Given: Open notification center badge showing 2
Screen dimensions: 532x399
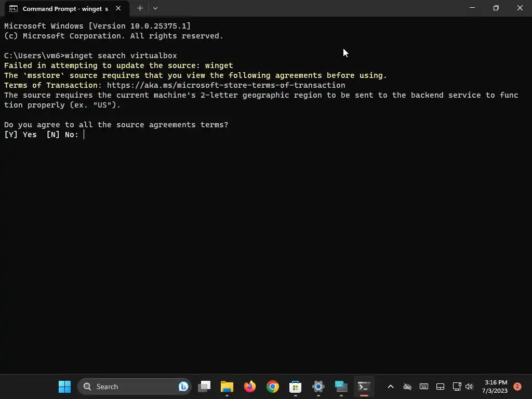Looking at the screenshot, I should point(517,387).
